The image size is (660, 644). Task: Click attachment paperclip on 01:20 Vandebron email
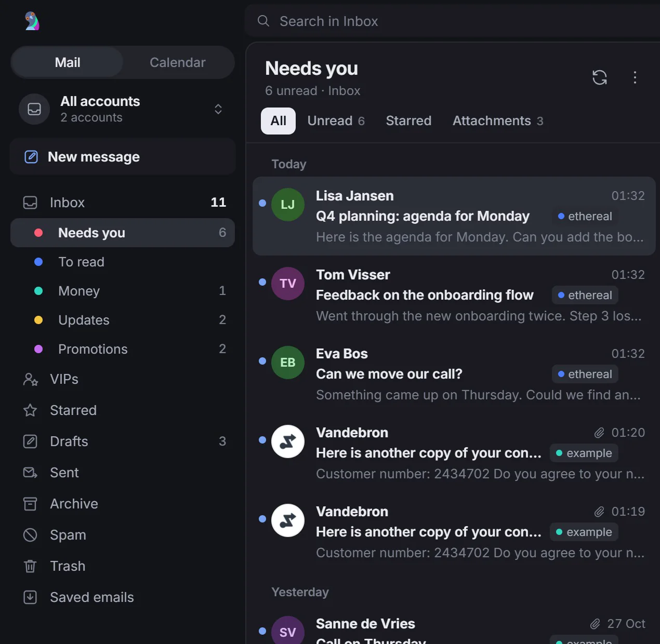point(599,433)
